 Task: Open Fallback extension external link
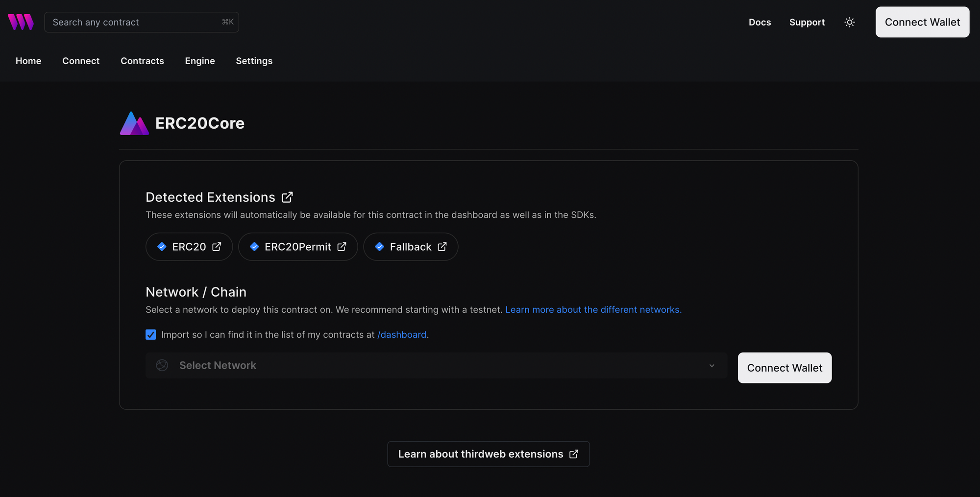click(x=441, y=247)
